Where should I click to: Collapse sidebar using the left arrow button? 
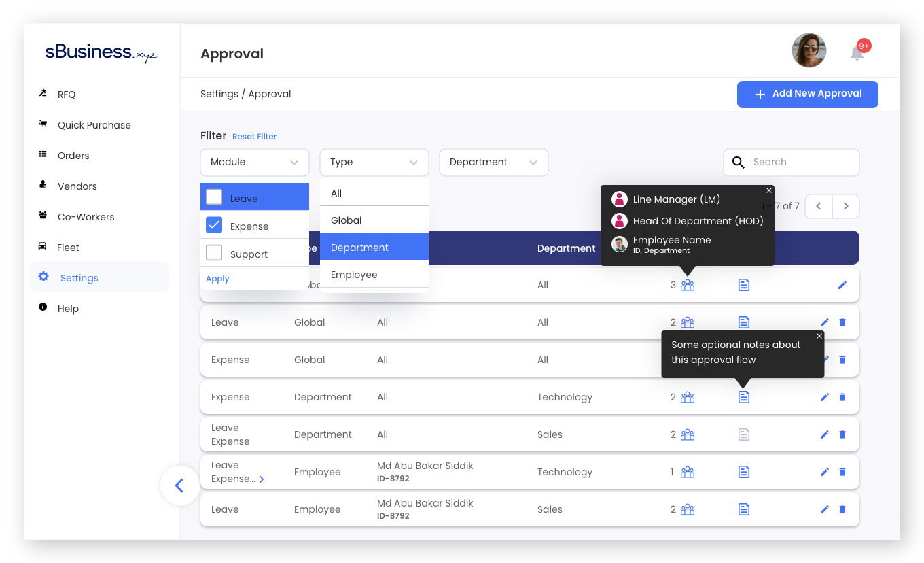click(179, 485)
